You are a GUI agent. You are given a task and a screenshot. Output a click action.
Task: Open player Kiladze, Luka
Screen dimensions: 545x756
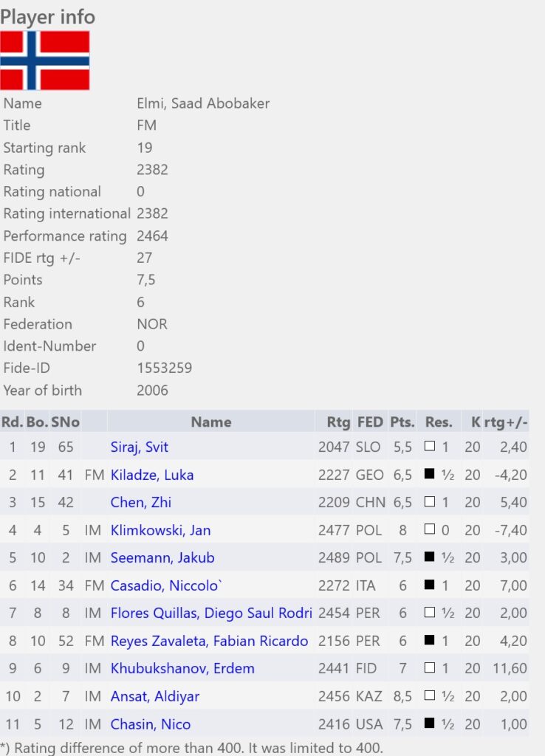pos(152,475)
